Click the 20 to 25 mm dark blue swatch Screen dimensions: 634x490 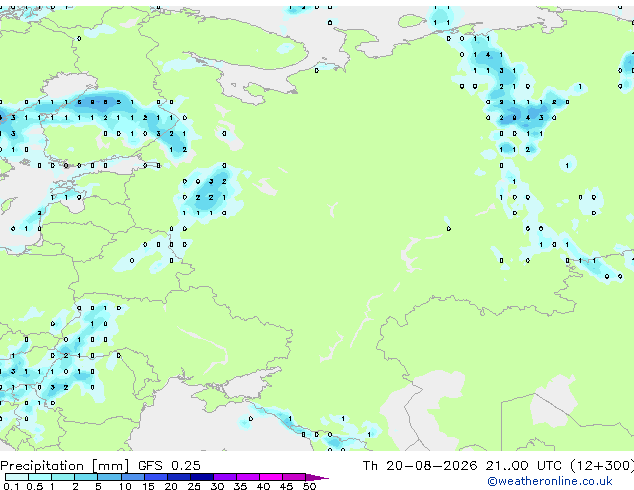point(179,477)
